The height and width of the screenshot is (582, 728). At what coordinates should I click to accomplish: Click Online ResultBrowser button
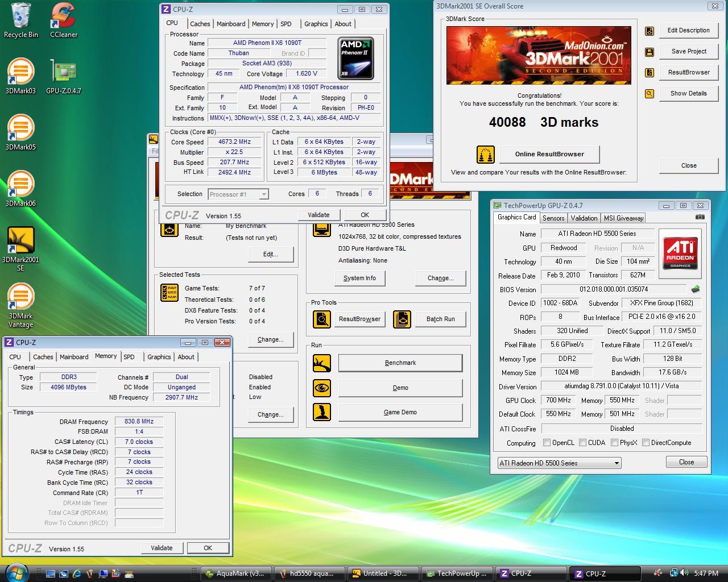(x=549, y=154)
